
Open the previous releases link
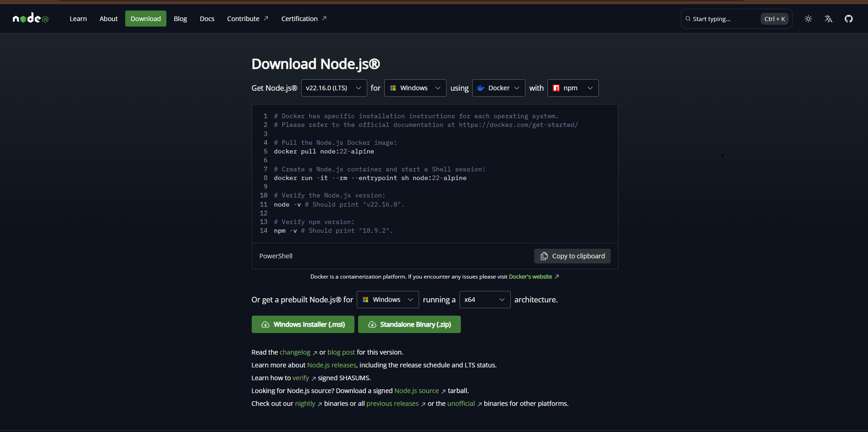(x=393, y=404)
